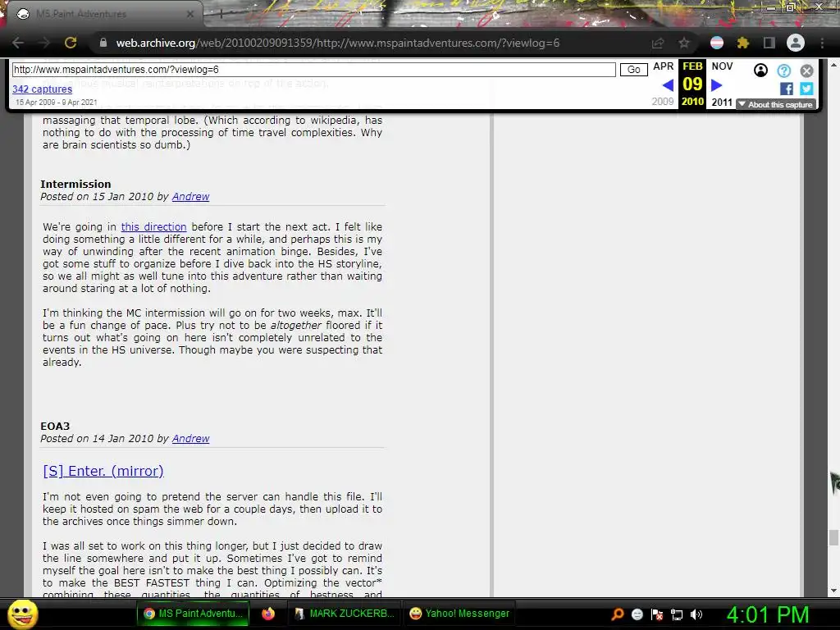Open Wayback Machine help question icon

pyautogui.click(x=783, y=71)
